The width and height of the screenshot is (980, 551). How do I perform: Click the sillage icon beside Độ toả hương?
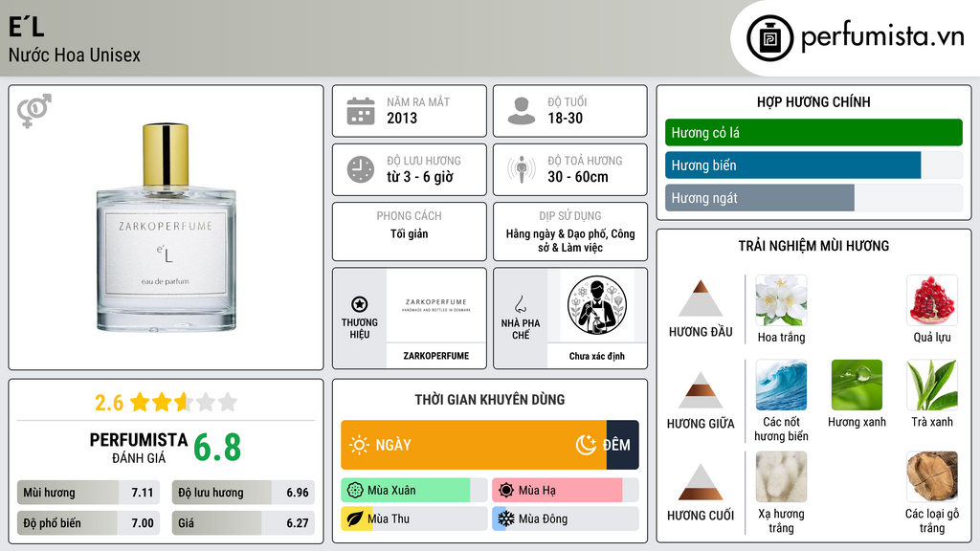coord(522,169)
